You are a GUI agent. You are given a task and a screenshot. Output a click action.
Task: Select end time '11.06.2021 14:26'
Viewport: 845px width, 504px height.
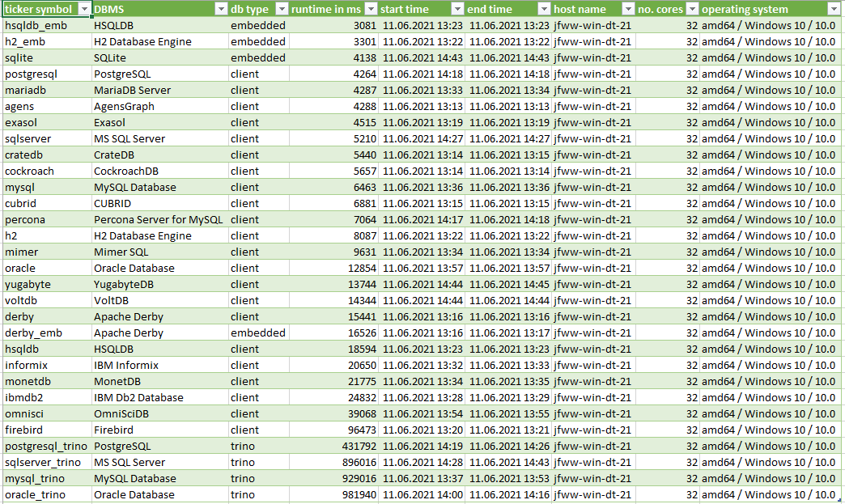point(508,446)
